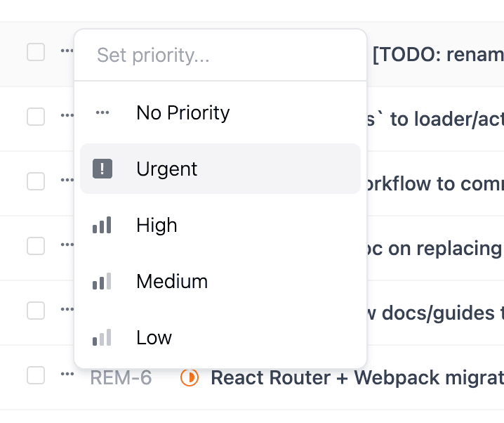The height and width of the screenshot is (423, 504).
Task: Open the priority dropdown on the REM-6 row
Action: pyautogui.click(x=67, y=375)
